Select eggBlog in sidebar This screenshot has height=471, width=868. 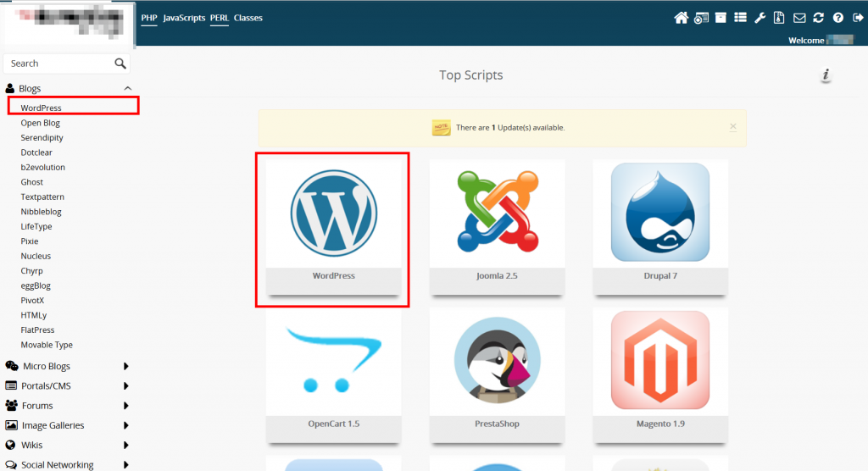36,285
